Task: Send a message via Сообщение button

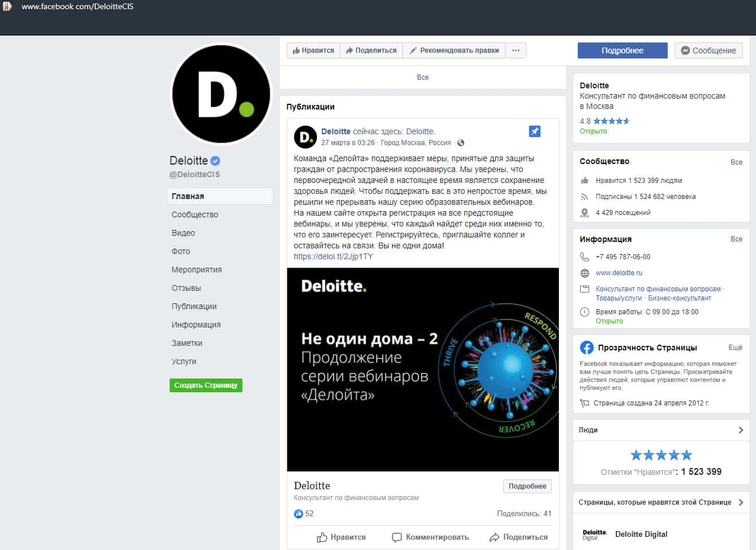Action: (708, 50)
